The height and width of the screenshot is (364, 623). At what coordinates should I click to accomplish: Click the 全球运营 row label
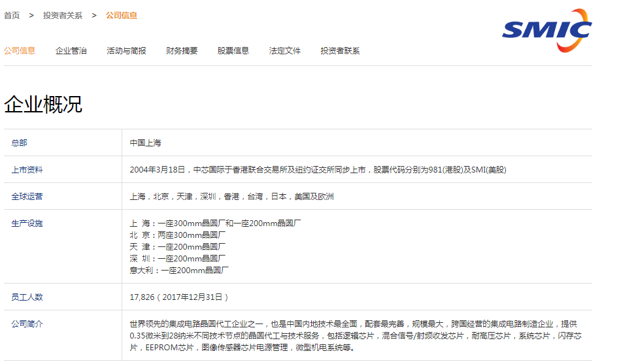point(27,196)
